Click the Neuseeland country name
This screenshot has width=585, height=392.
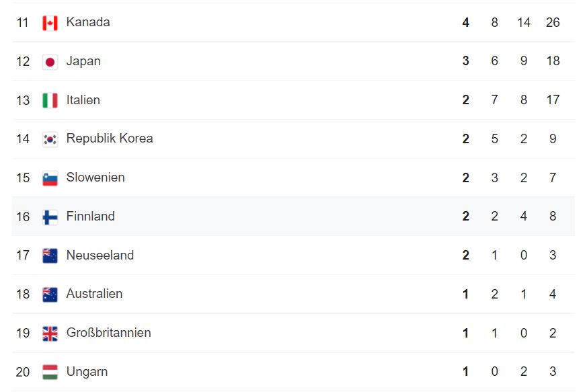tap(100, 256)
